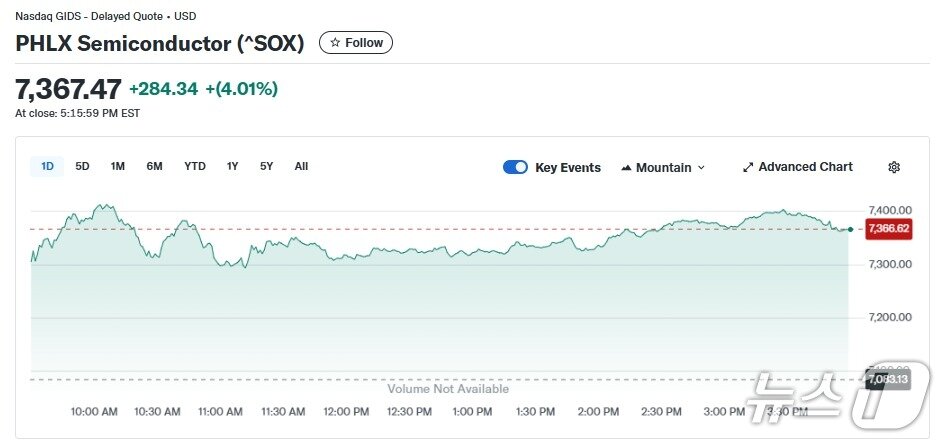Show the All time range
The image size is (944, 443).
pyautogui.click(x=301, y=166)
